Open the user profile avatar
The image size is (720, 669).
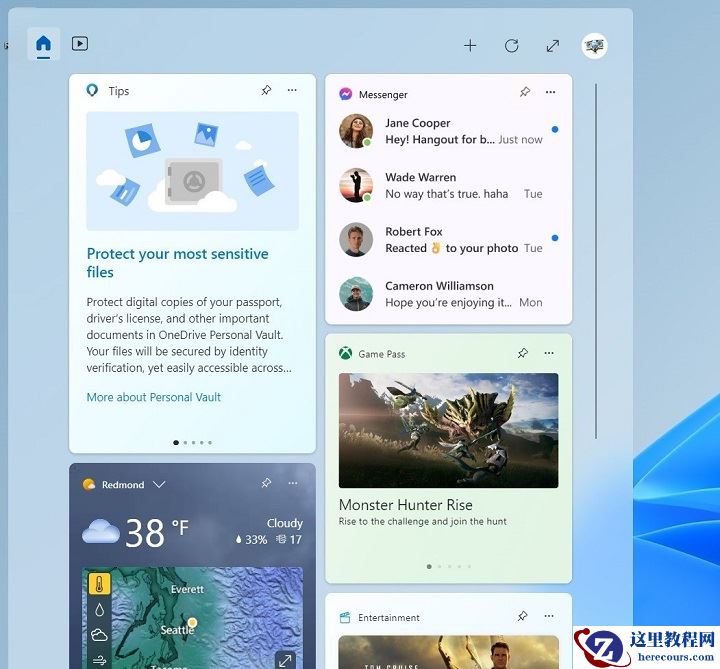click(595, 45)
